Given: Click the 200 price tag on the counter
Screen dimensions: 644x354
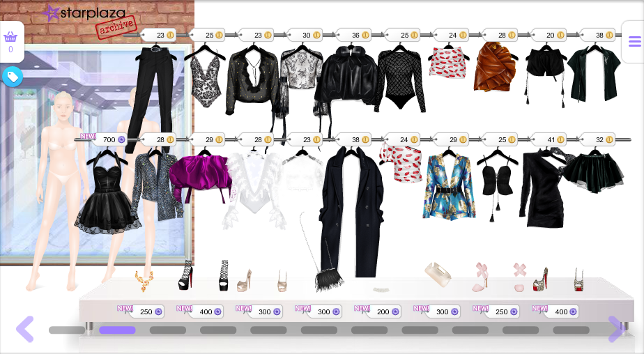Looking at the screenshot, I should [384, 311].
